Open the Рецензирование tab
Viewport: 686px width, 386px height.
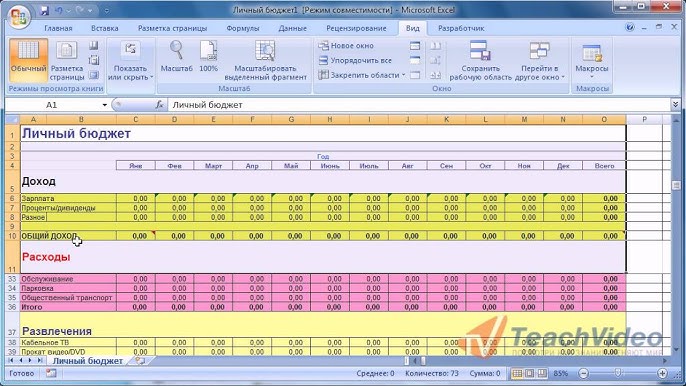[x=356, y=28]
